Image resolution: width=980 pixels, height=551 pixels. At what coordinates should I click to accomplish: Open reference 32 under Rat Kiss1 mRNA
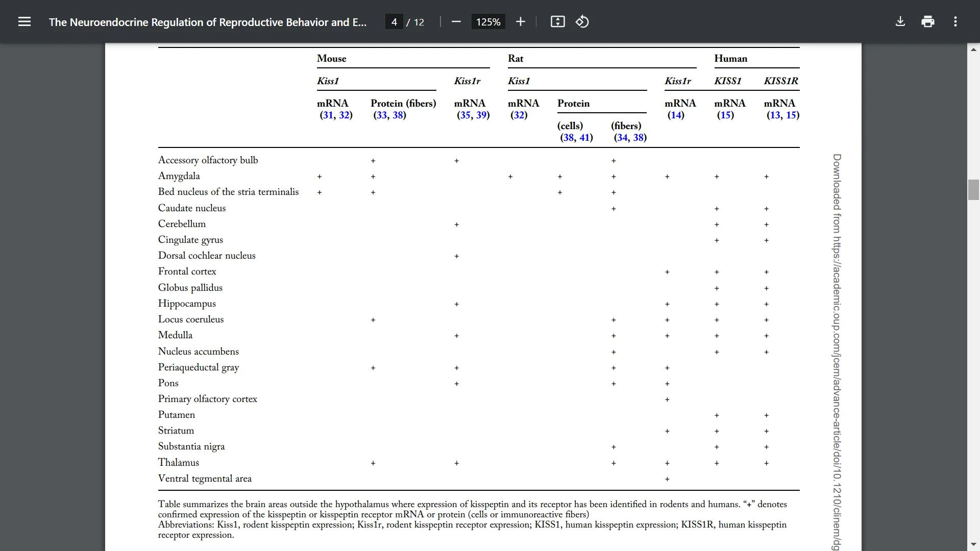(x=519, y=115)
